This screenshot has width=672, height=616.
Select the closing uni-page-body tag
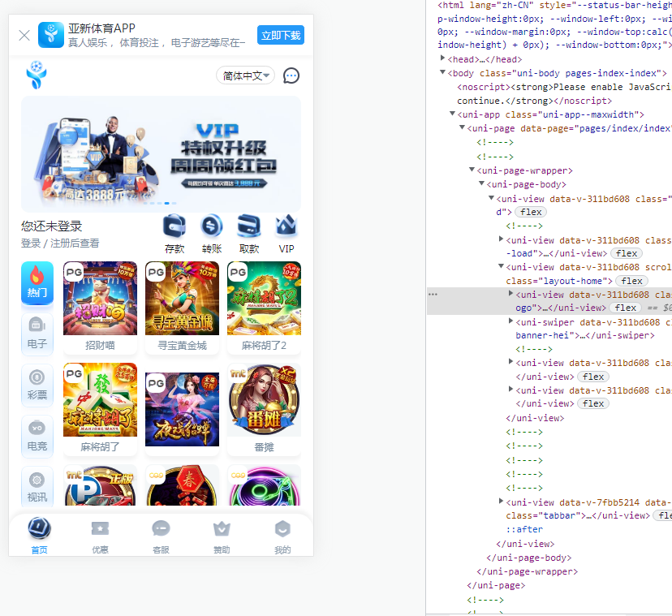pos(529,558)
